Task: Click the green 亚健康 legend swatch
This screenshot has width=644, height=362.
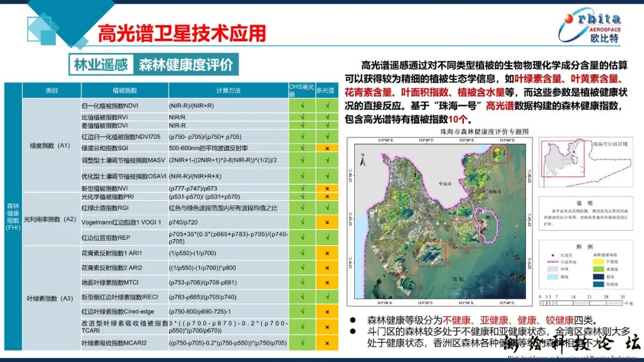Action: (x=599, y=269)
